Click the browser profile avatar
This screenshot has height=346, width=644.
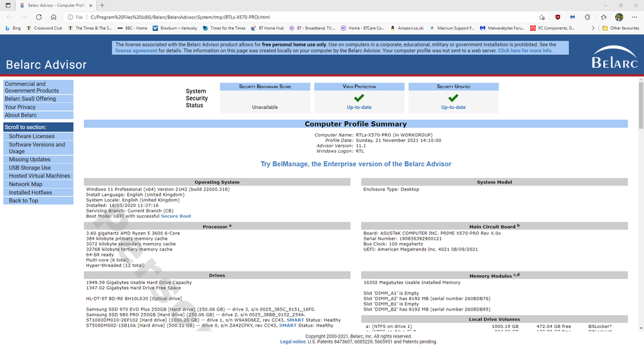point(619,17)
